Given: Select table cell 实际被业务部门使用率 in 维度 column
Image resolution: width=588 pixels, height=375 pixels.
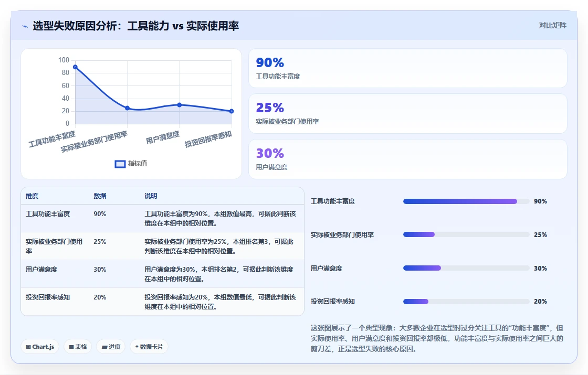Looking at the screenshot, I should 54,246.
